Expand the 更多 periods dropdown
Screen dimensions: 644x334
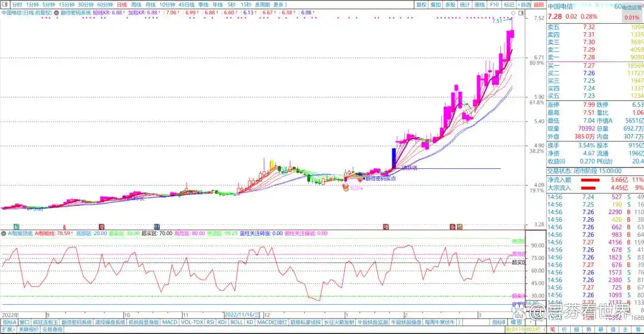coord(280,4)
